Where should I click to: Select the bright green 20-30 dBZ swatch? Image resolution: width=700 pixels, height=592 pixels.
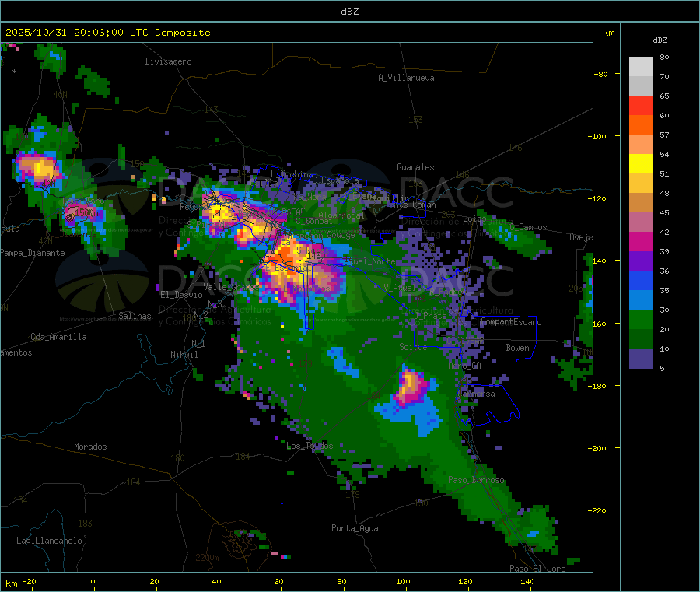point(641,319)
